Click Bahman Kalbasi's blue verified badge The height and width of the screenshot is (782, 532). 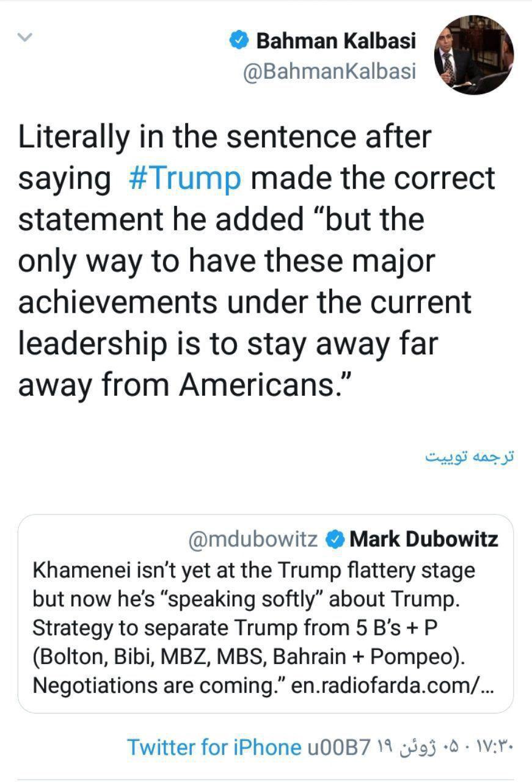pos(240,41)
